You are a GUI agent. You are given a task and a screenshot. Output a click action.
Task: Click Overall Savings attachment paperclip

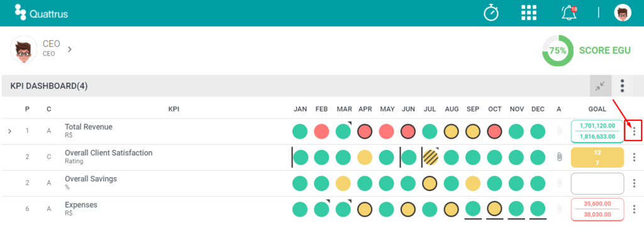tap(559, 183)
